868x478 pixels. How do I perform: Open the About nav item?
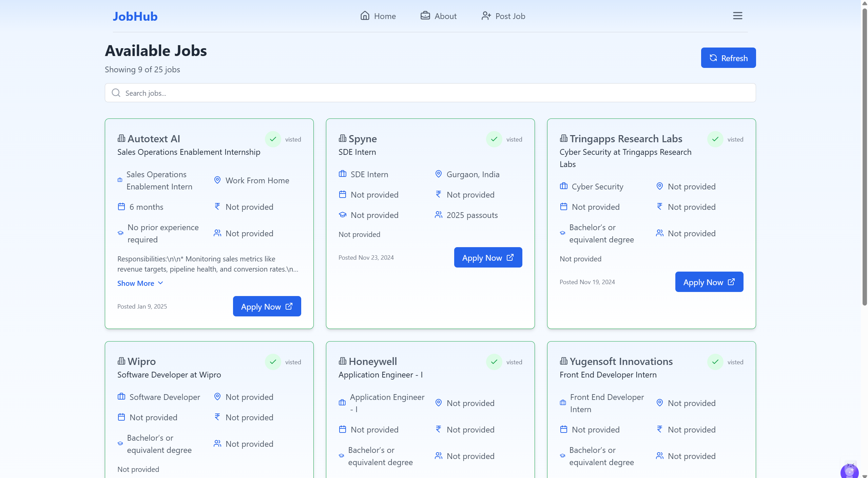(x=438, y=16)
